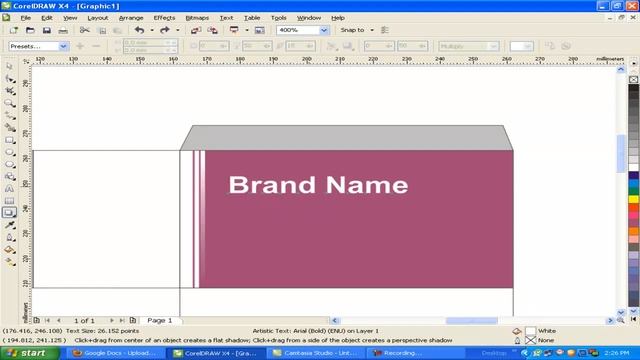Click the Redo arrow
This screenshot has width=640, height=360.
pos(164,30)
